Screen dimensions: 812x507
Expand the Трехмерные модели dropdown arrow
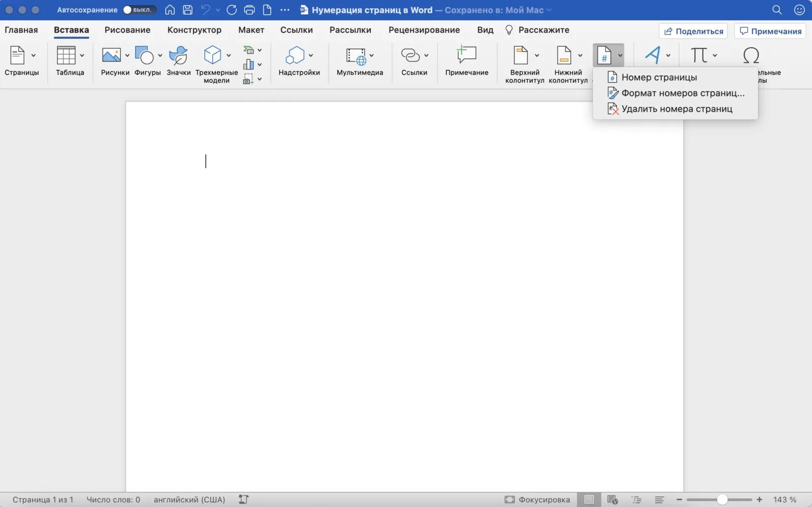[x=229, y=55]
